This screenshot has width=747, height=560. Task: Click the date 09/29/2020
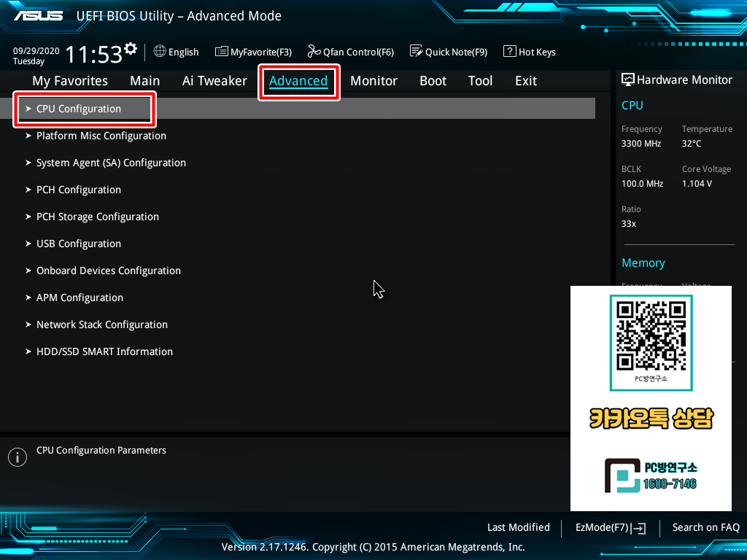coord(36,51)
